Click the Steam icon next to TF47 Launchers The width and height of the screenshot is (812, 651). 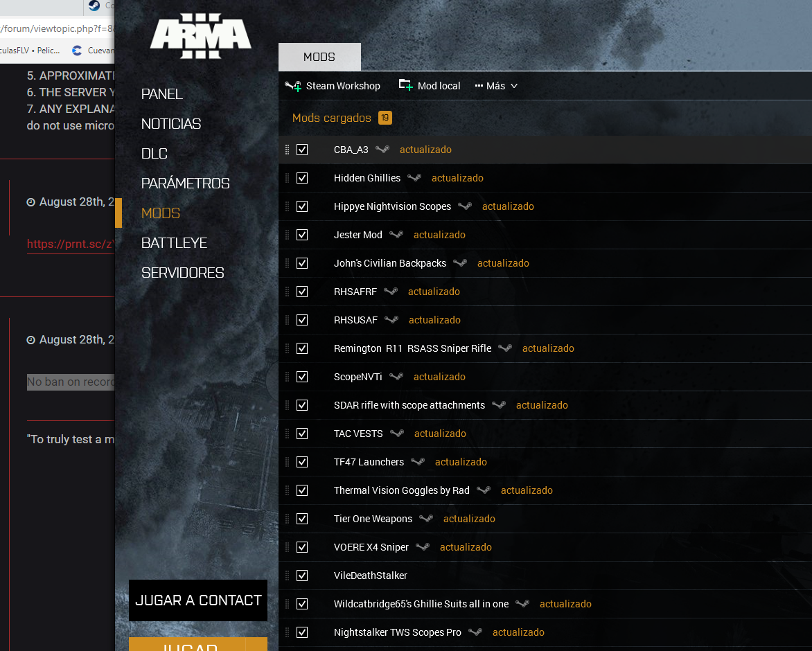click(x=418, y=462)
